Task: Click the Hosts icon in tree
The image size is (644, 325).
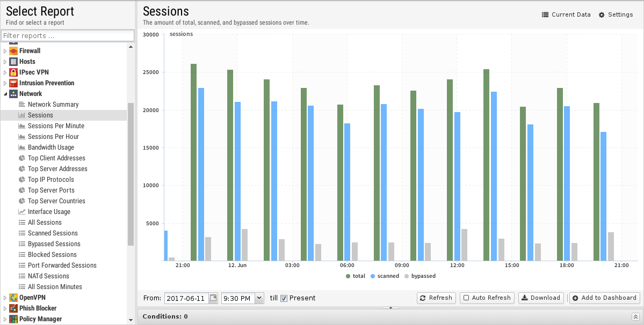Action: [x=13, y=62]
